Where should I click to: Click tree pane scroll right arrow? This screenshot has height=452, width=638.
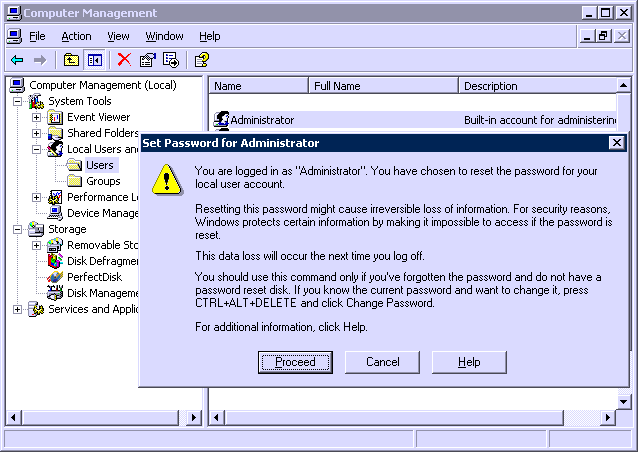coord(194,417)
